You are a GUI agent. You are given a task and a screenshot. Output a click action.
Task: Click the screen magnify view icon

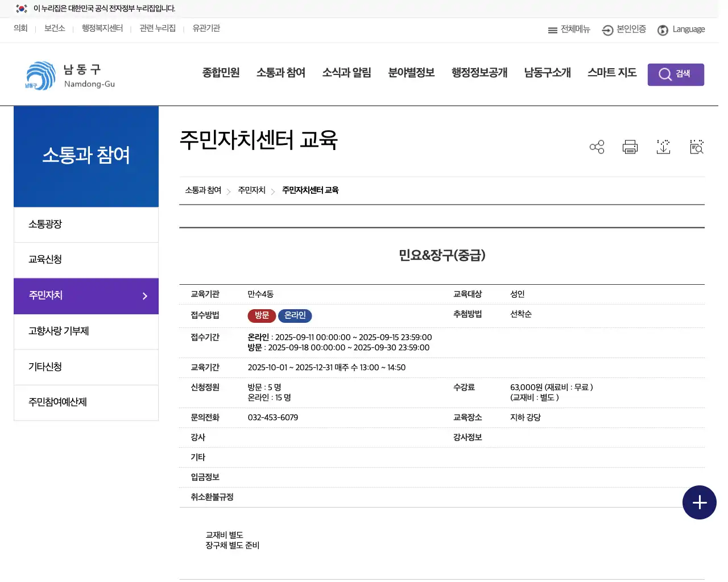(696, 147)
